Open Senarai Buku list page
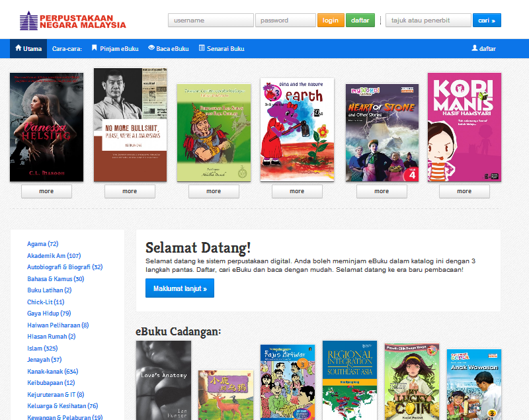The image size is (529, 420). (222, 48)
